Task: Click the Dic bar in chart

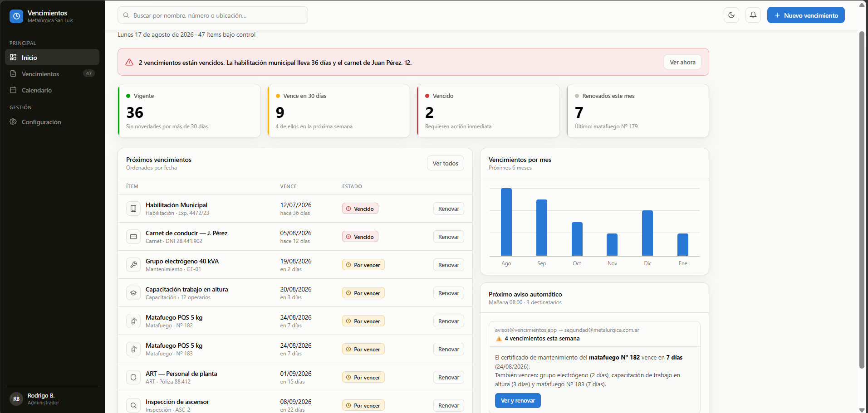Action: 647,233
